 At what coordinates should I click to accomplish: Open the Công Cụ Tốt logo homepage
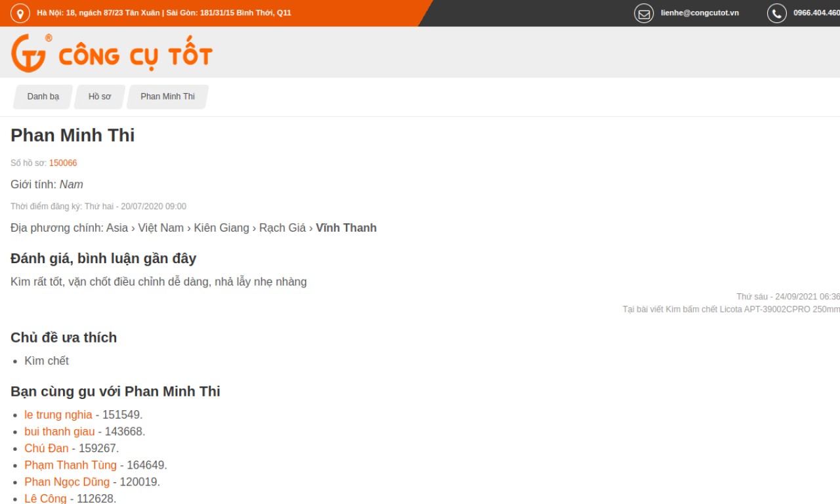click(112, 53)
